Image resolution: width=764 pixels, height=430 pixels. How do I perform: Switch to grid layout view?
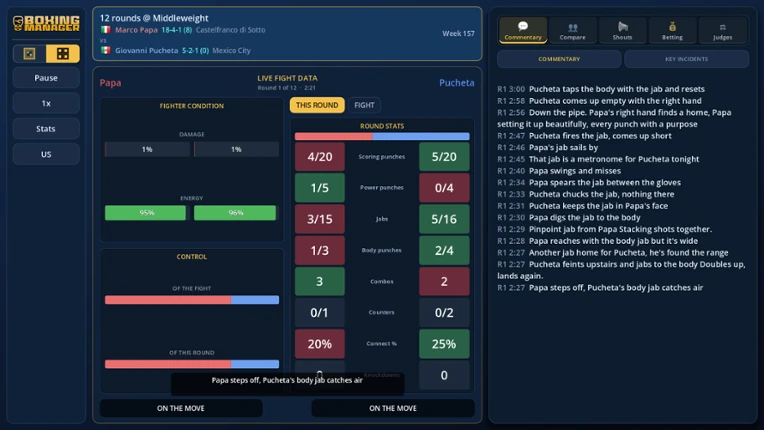(x=63, y=54)
